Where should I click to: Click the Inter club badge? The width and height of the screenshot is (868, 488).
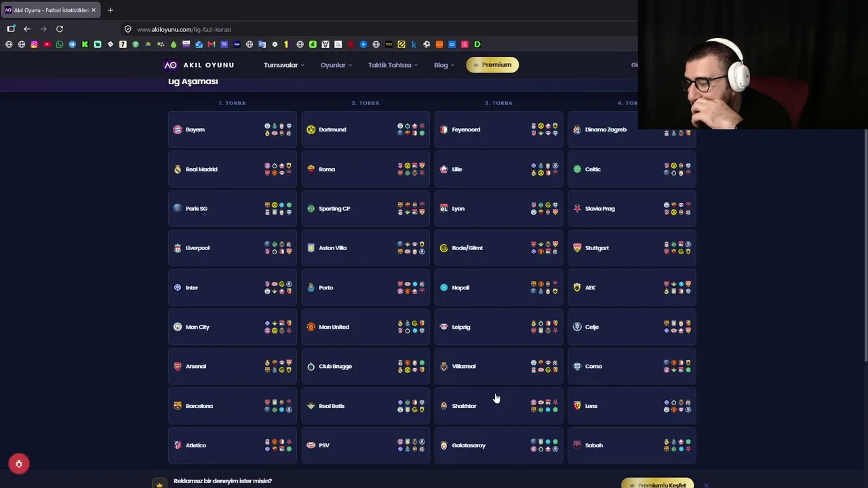(178, 287)
